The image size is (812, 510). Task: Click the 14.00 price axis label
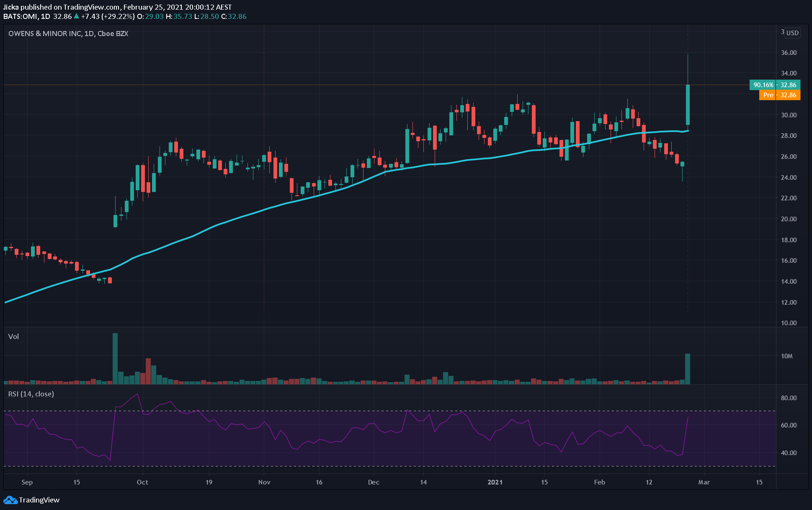coord(789,282)
